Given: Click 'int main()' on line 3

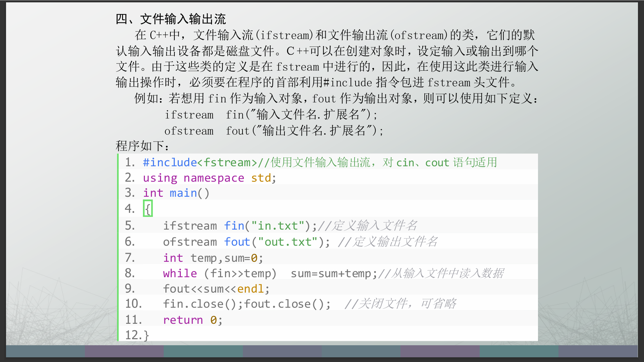Looking at the screenshot, I should [x=176, y=193].
